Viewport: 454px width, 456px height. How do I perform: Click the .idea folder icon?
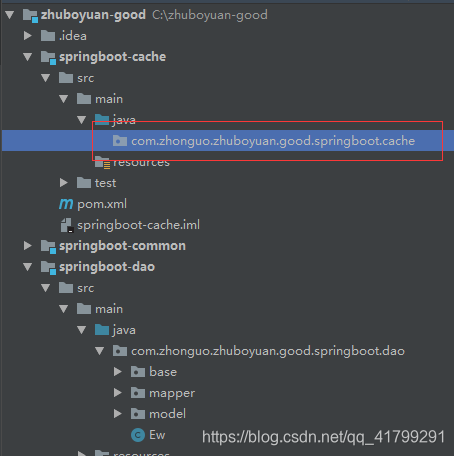coord(48,36)
